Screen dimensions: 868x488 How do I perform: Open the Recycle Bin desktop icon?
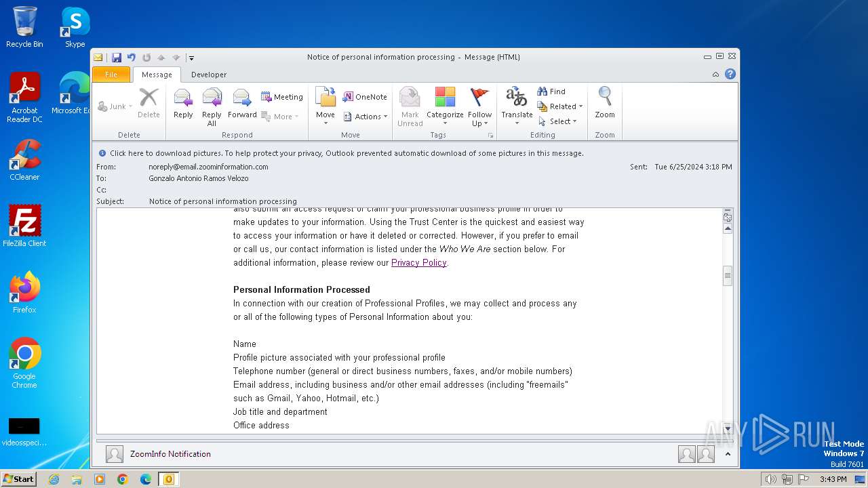tap(24, 27)
